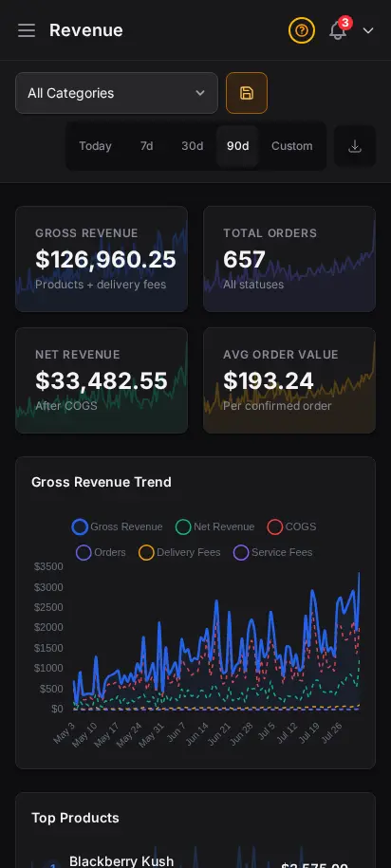Select the Today date range
This screenshot has height=868, width=391.
point(95,146)
